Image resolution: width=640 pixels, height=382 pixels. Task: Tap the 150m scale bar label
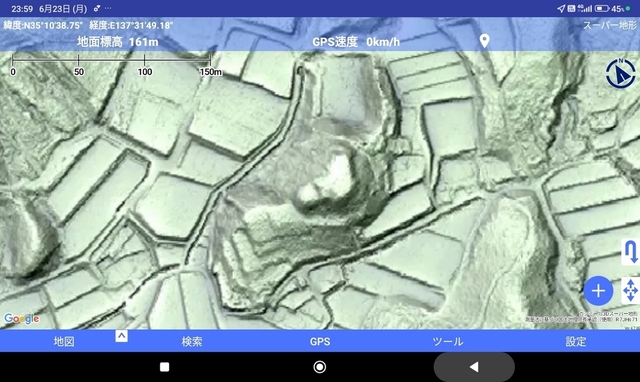point(211,72)
